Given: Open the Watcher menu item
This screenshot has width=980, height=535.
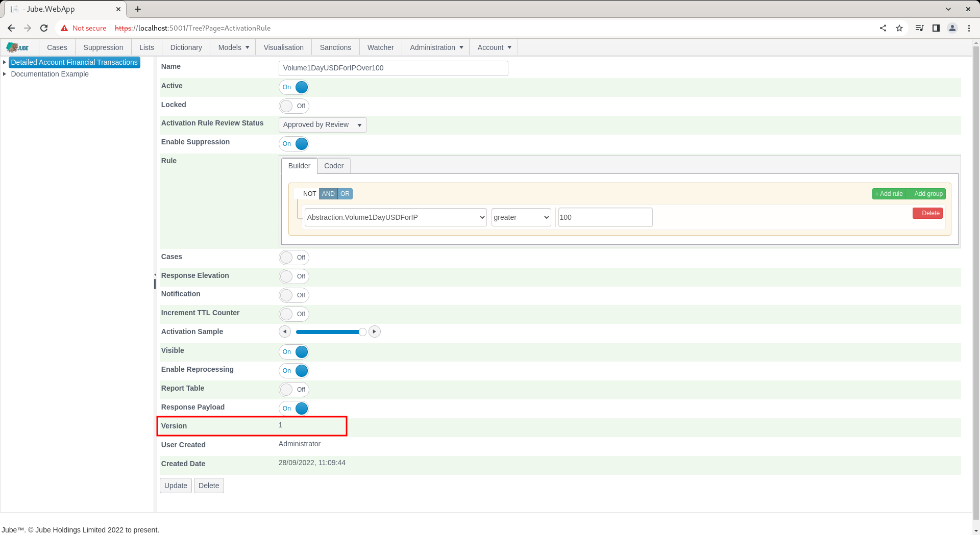Looking at the screenshot, I should 381,47.
